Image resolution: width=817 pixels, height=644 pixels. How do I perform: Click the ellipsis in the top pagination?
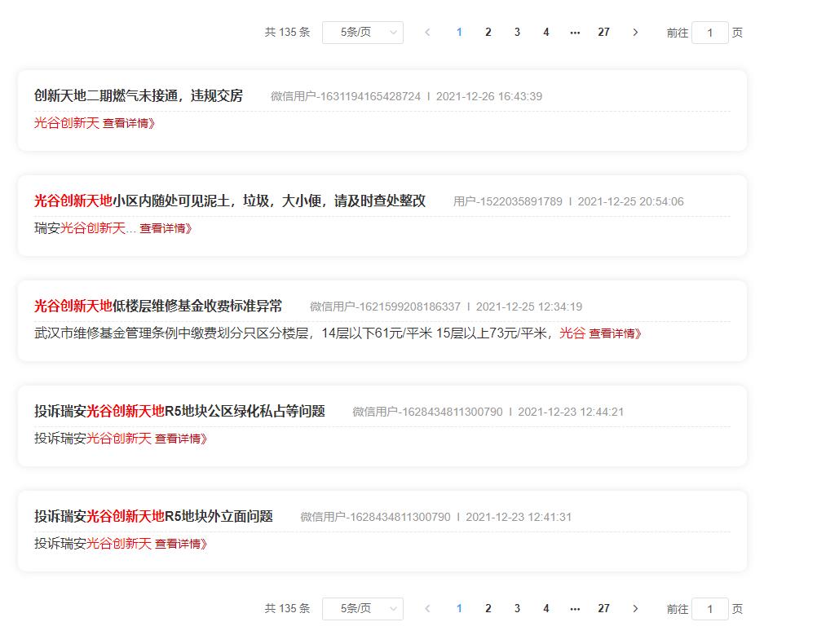(x=575, y=32)
